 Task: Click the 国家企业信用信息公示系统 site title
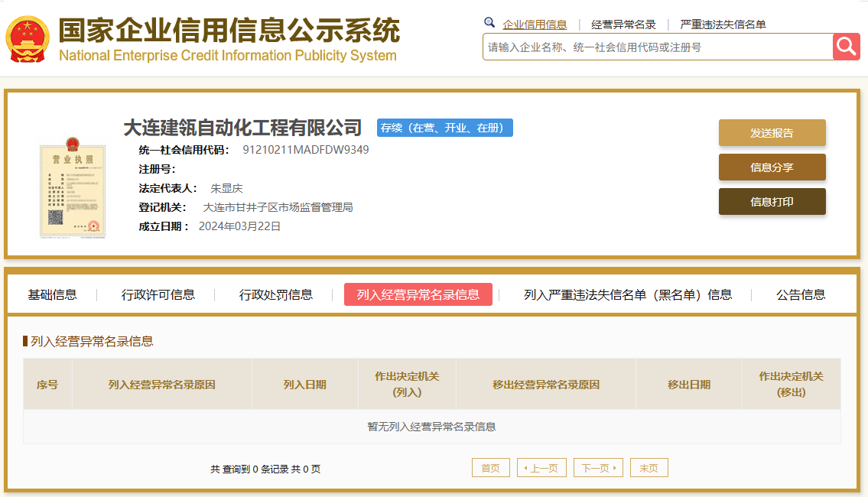point(229,30)
